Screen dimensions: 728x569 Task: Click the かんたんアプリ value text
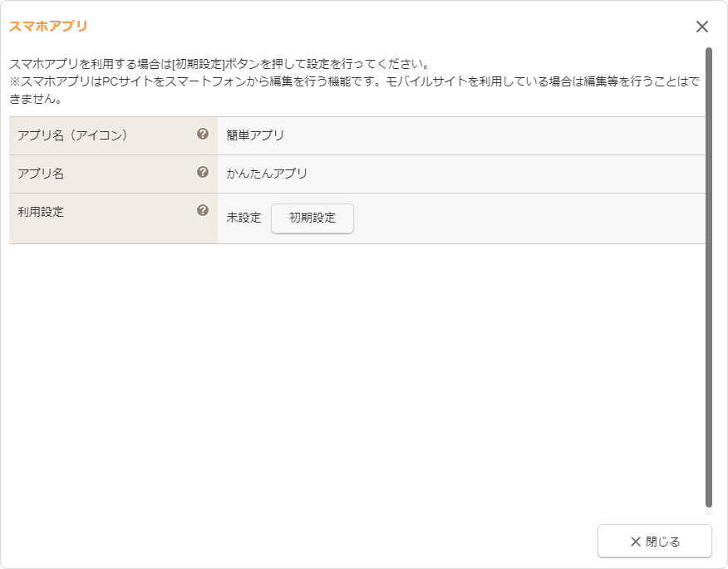[267, 174]
